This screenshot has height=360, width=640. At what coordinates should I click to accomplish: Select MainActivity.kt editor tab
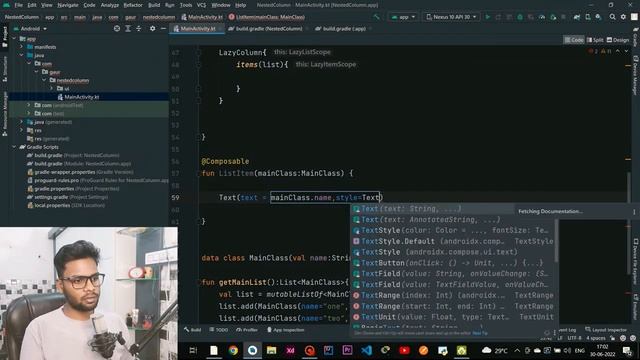[197, 29]
